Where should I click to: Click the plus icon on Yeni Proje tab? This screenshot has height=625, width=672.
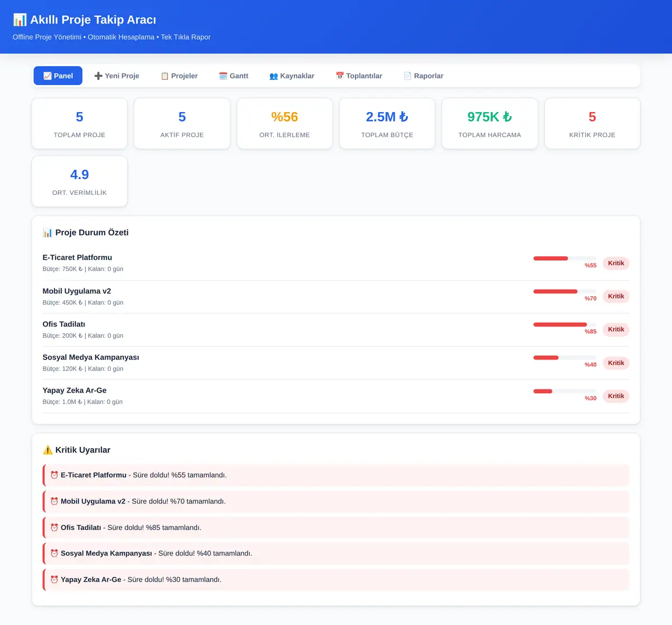(x=98, y=76)
